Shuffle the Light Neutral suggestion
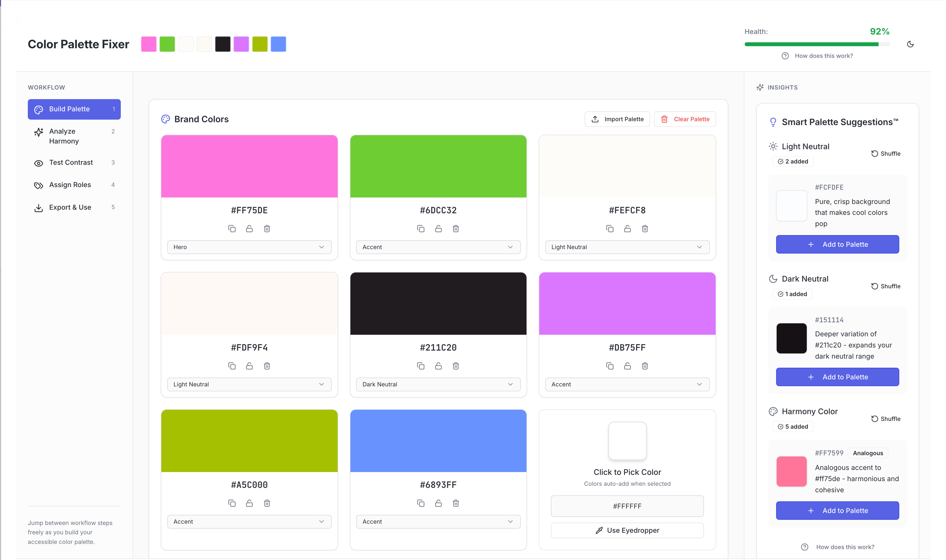Screen dimensions: 946x560 (885, 154)
